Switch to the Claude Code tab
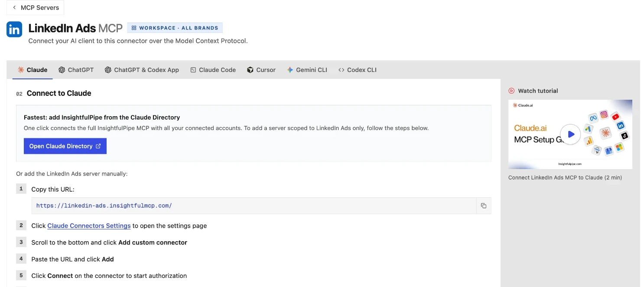This screenshot has width=644, height=287. 213,70
